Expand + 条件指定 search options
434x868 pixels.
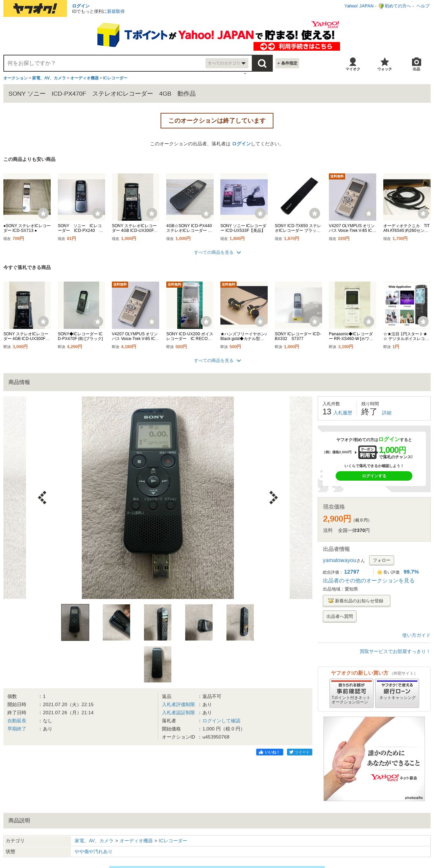[x=287, y=63]
